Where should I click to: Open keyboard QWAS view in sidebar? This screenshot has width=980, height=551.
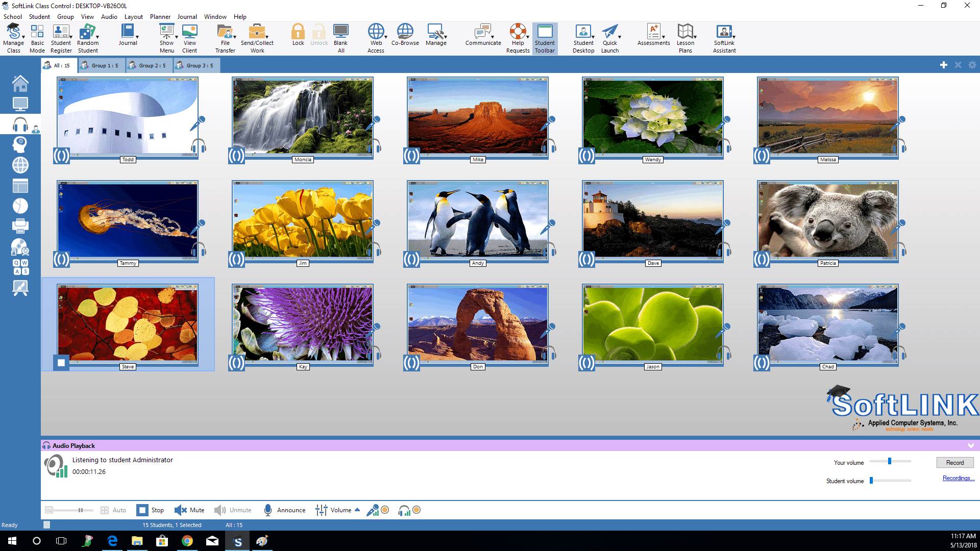pos(20,267)
